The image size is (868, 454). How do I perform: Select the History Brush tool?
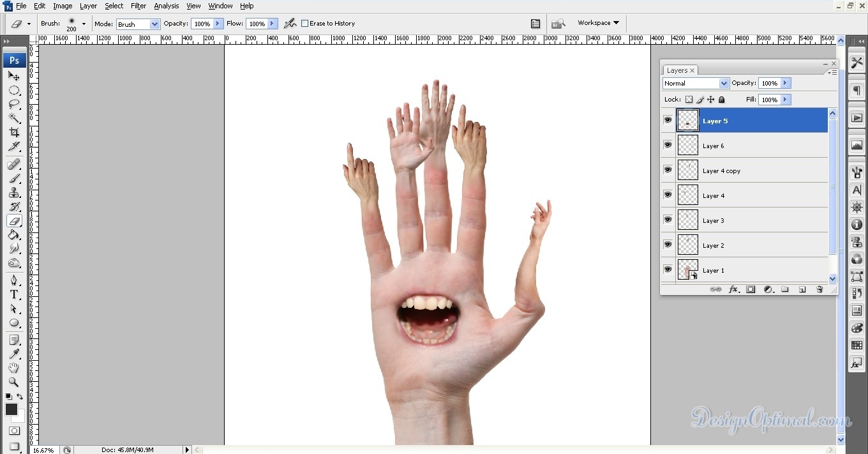point(14,207)
